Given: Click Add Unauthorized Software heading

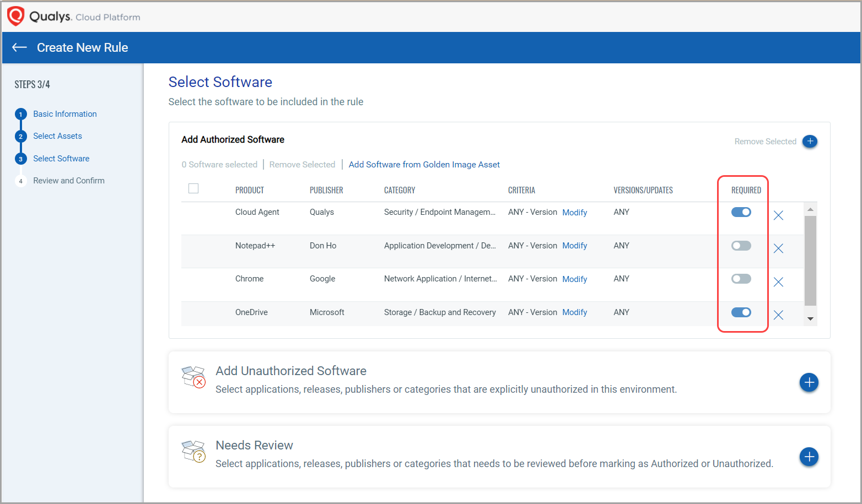Looking at the screenshot, I should (291, 371).
